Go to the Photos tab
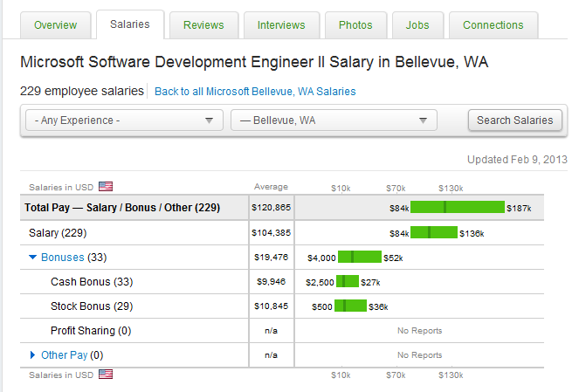The height and width of the screenshot is (392, 579). point(355,25)
